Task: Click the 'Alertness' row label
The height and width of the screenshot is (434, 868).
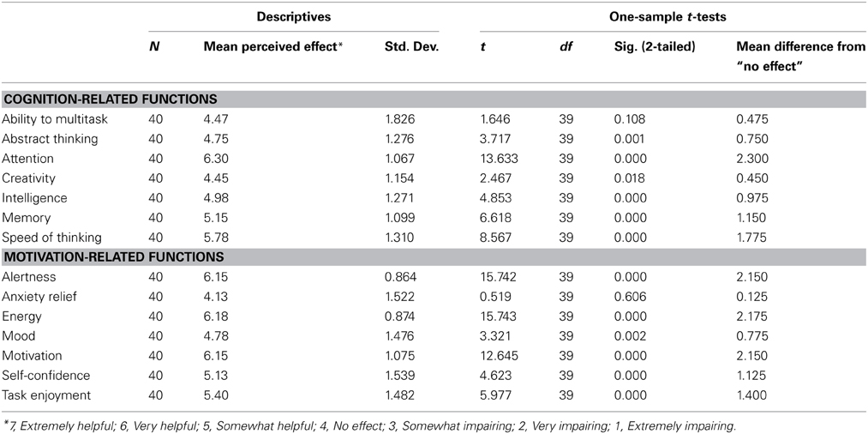Action: pos(29,276)
